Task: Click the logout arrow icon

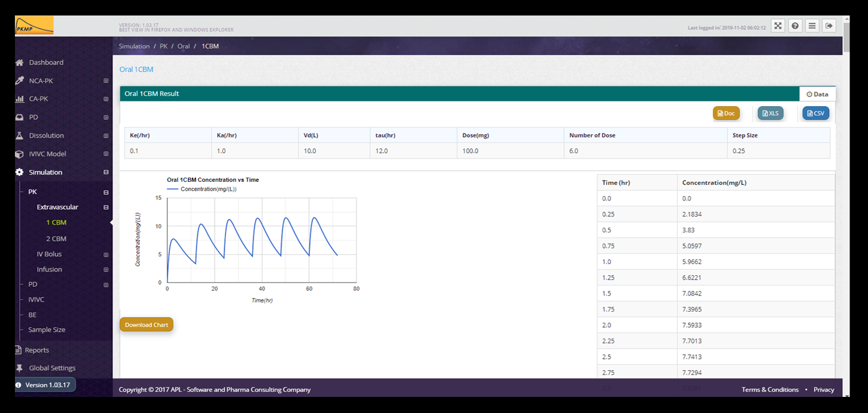Action: [829, 26]
